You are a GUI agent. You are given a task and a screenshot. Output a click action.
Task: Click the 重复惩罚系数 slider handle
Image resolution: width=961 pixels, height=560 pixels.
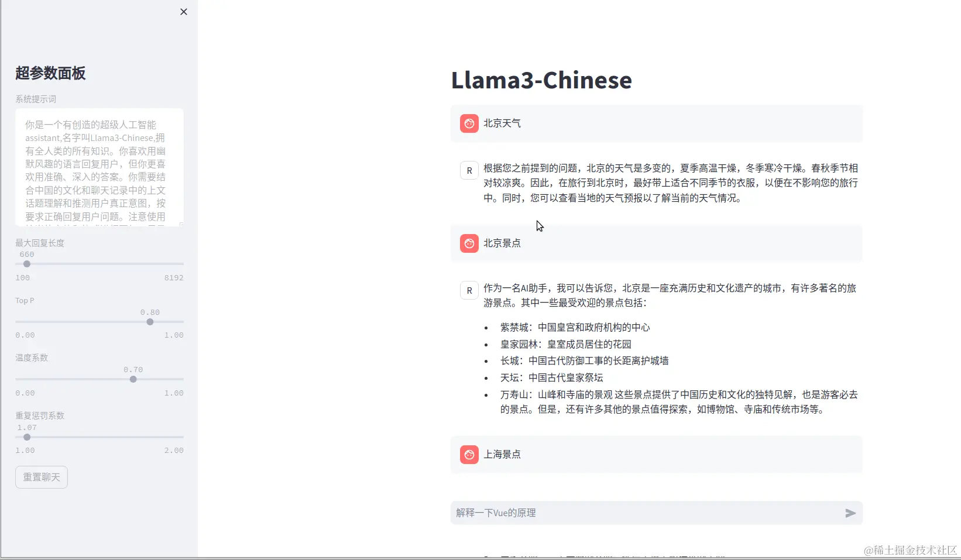[27, 437]
